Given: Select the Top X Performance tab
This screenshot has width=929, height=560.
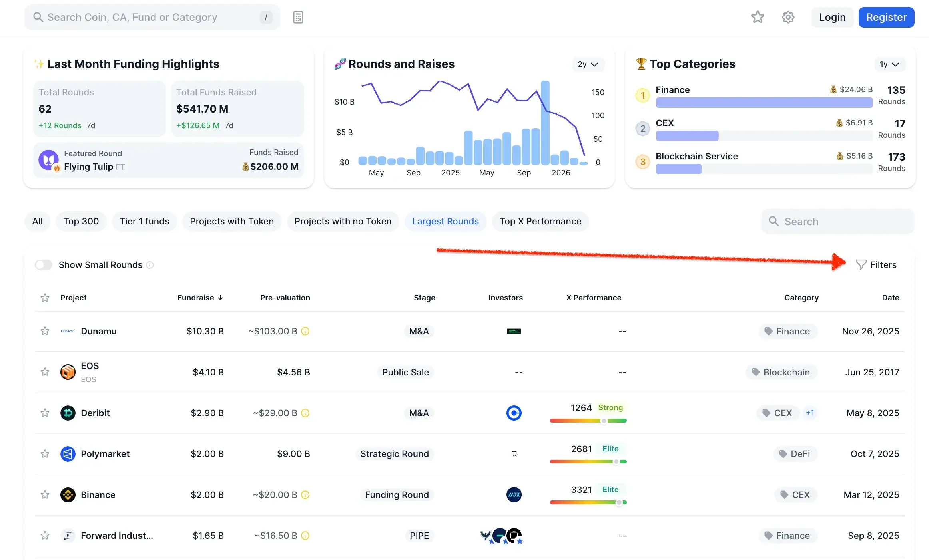Looking at the screenshot, I should tap(540, 221).
